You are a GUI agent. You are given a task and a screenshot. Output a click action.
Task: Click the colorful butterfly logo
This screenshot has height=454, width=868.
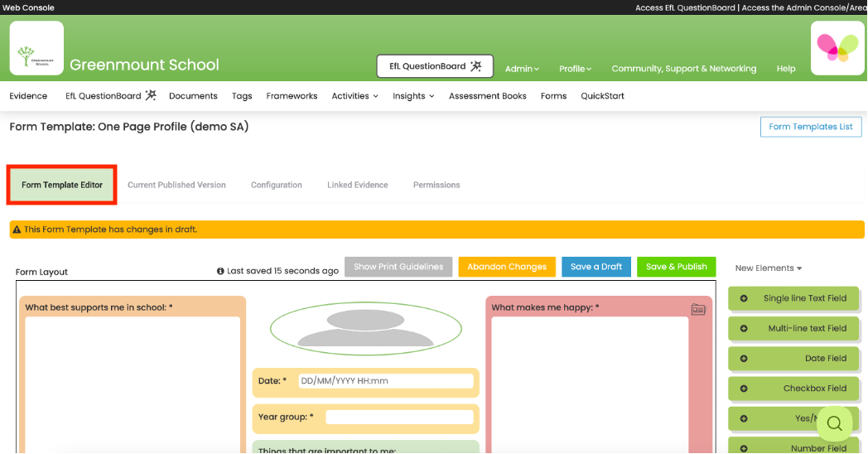click(x=837, y=48)
